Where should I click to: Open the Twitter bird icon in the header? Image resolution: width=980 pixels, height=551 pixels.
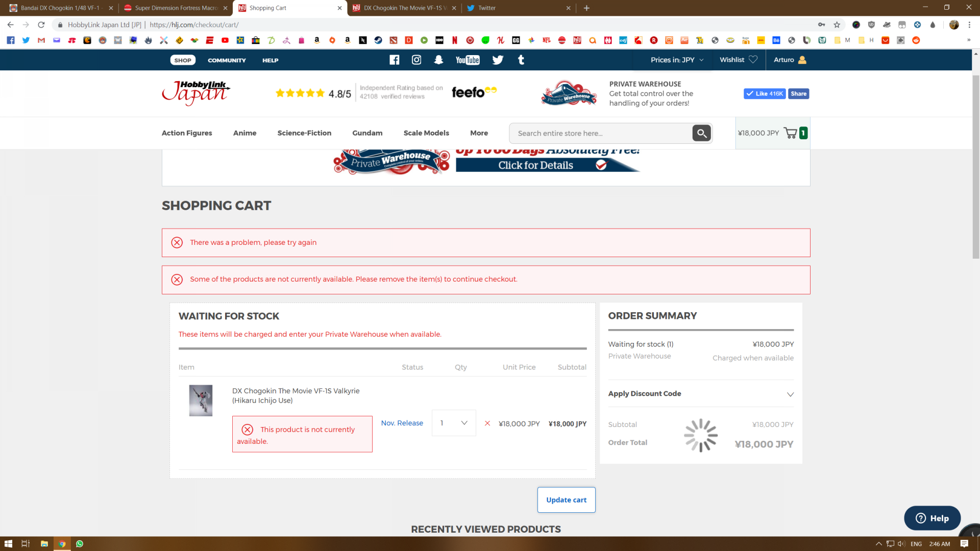[x=498, y=60]
